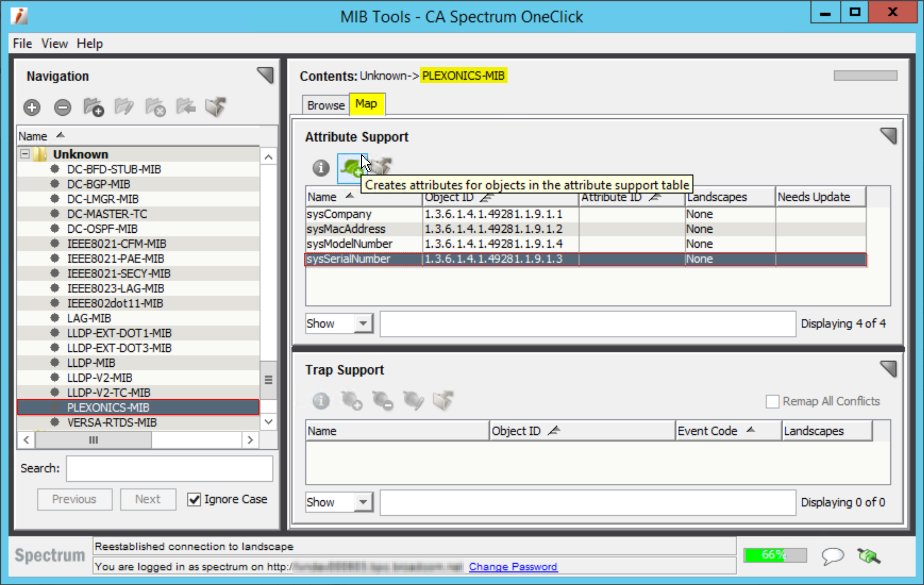
Task: Collapse the Attribute Support panel corner arrow
Action: (889, 136)
